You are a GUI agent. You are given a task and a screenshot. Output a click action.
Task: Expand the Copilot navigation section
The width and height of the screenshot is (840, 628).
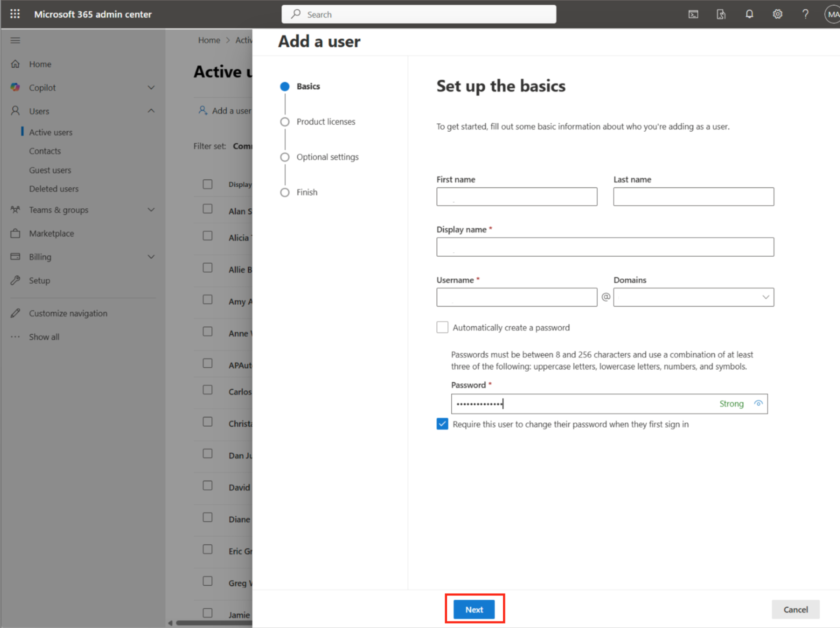[151, 88]
